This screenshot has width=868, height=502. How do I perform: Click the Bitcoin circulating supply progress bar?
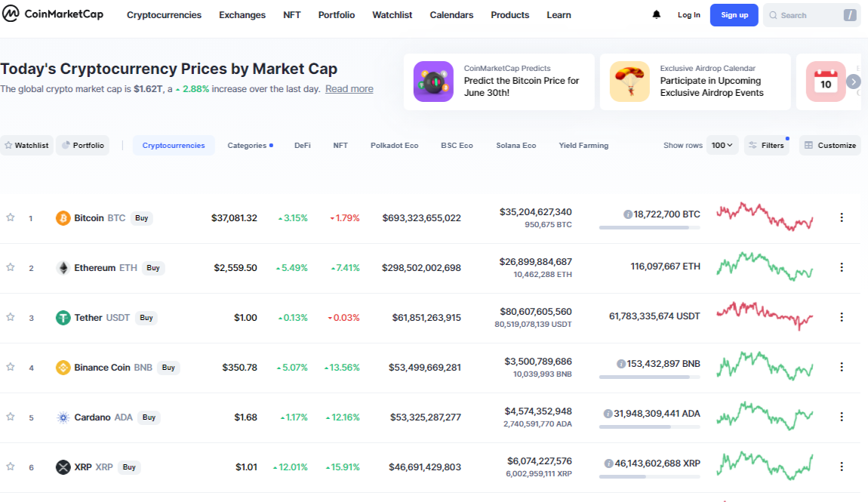[649, 227]
